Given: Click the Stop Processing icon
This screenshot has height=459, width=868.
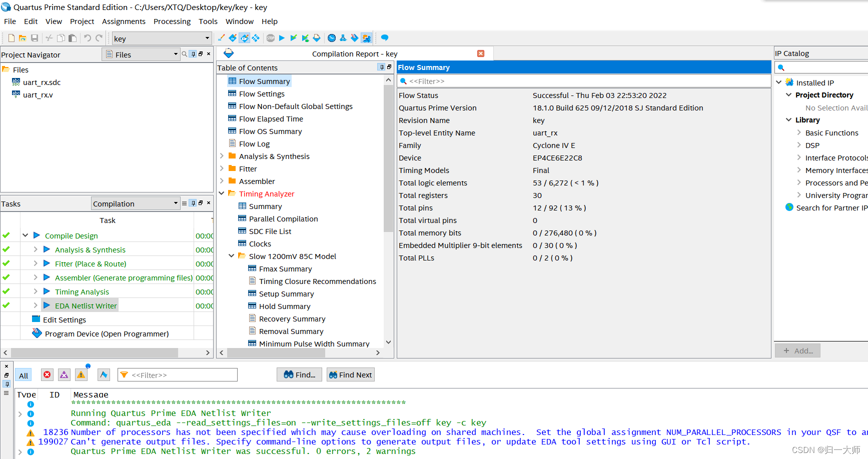Looking at the screenshot, I should [x=271, y=38].
